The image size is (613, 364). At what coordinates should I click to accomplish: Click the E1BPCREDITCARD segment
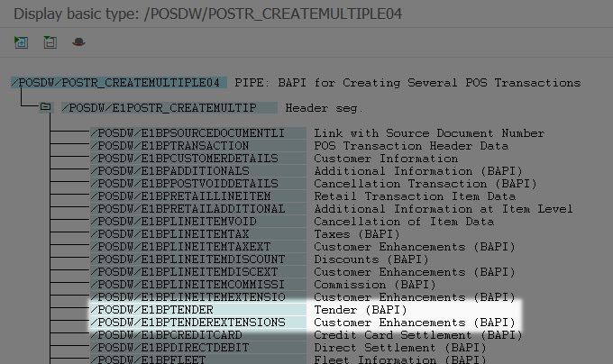click(166, 335)
